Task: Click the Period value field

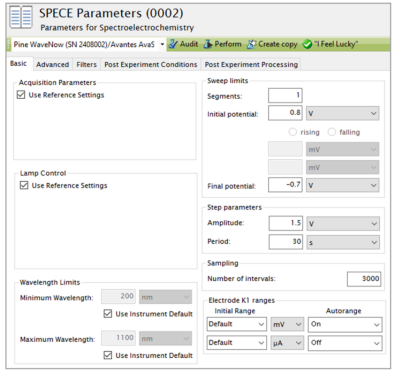Action: [x=286, y=242]
